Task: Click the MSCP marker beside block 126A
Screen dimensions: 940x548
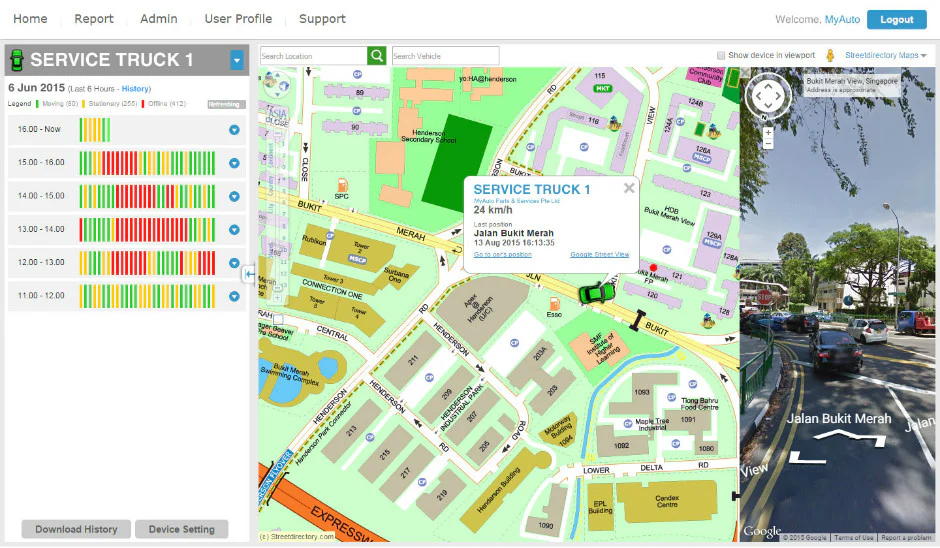Action: click(702, 158)
